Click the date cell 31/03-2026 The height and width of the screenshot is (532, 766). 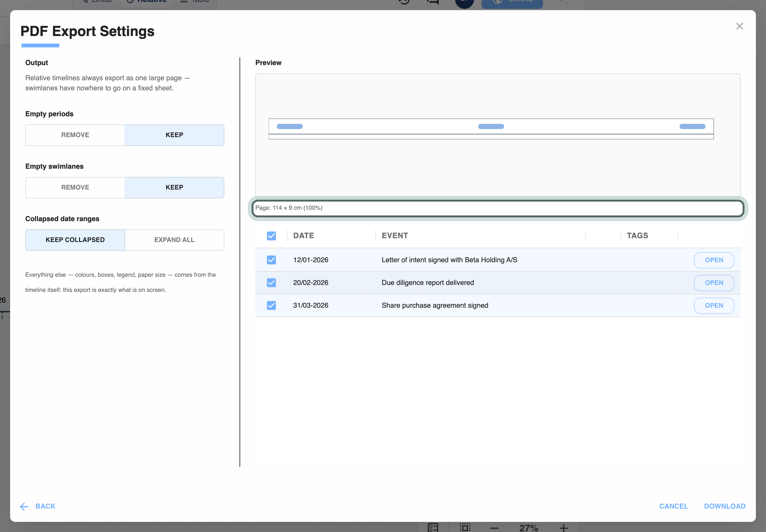point(311,305)
